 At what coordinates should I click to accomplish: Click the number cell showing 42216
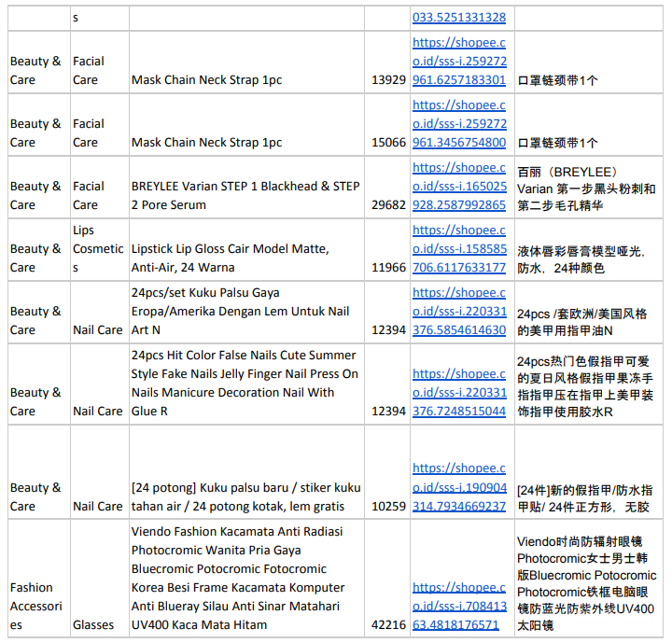click(388, 624)
